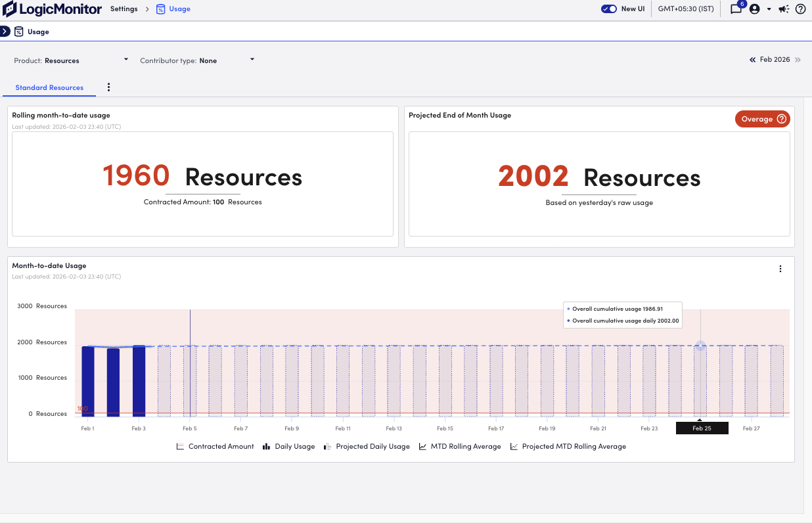The height and width of the screenshot is (523, 812).
Task: Select Settings in the breadcrumb
Action: point(124,9)
